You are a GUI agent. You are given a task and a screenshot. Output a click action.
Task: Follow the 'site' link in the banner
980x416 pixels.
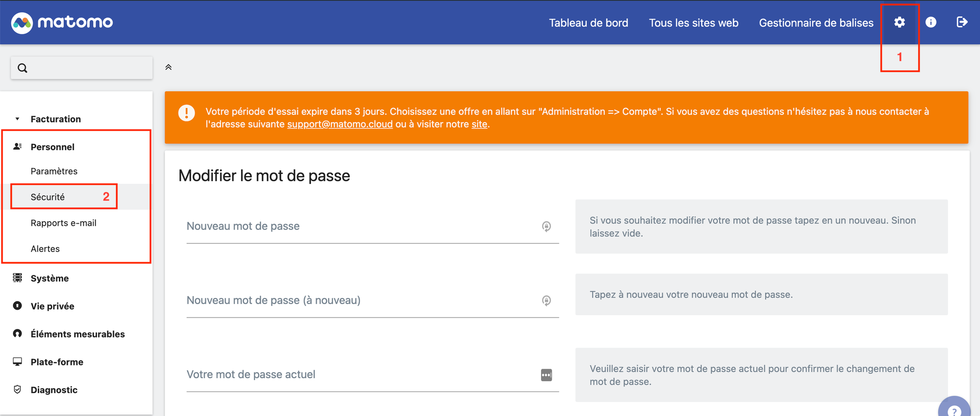point(479,124)
